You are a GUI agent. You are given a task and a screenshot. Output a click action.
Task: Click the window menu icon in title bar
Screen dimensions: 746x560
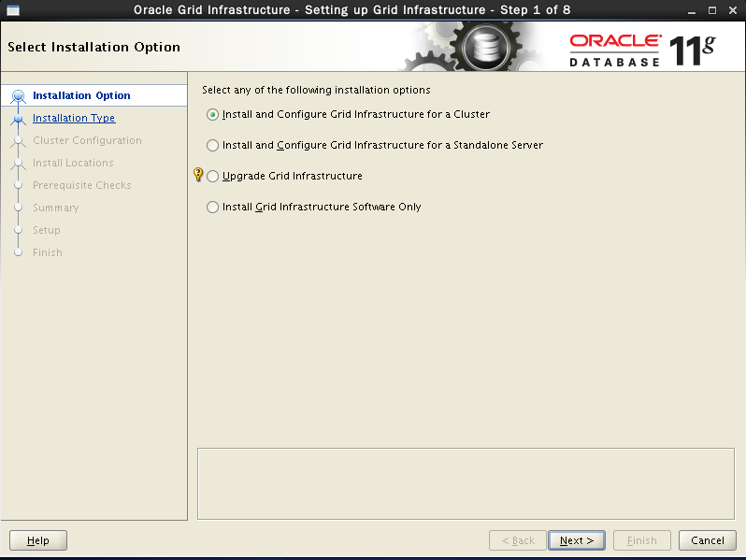pyautogui.click(x=12, y=10)
